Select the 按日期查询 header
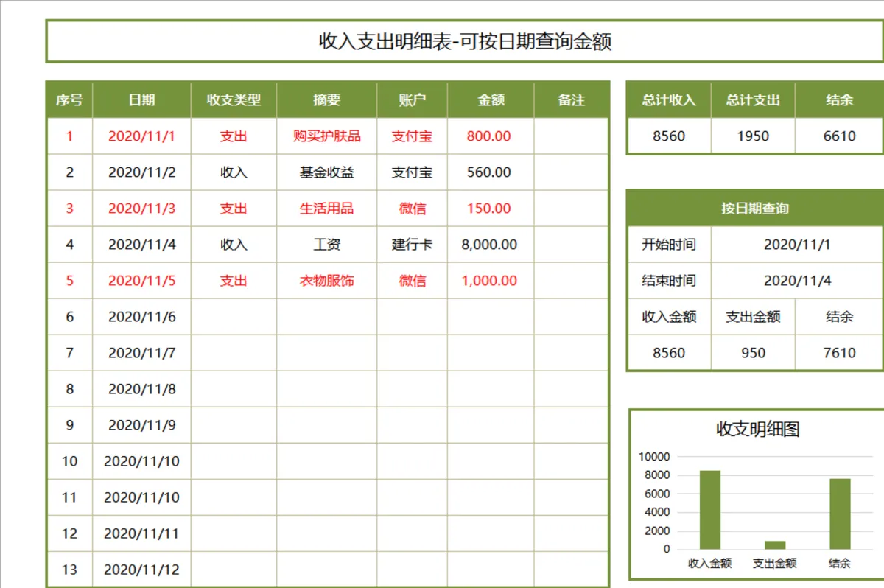 755,209
